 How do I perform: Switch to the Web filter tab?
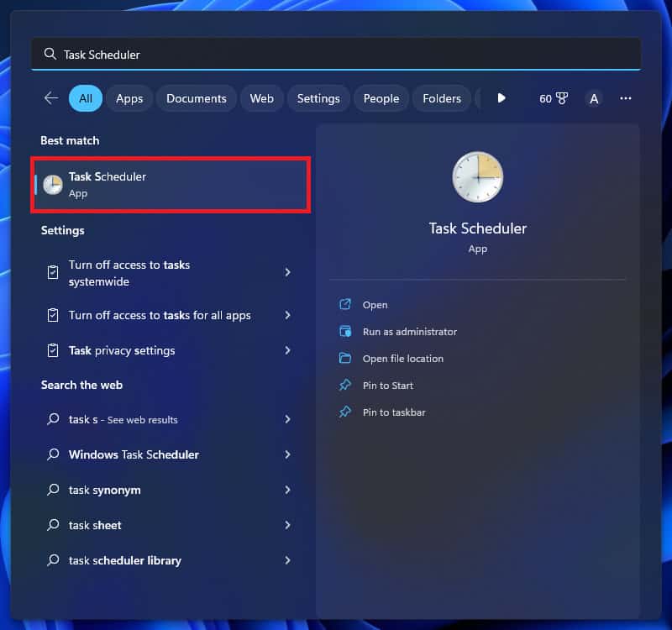point(262,98)
